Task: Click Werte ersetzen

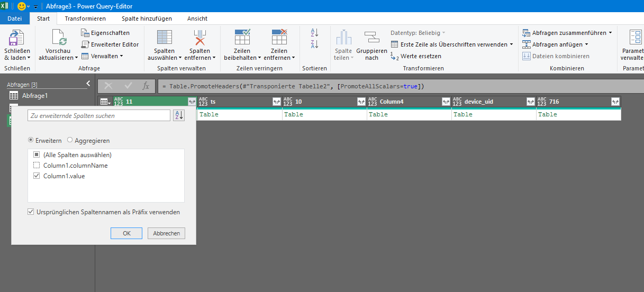Action: coord(416,56)
